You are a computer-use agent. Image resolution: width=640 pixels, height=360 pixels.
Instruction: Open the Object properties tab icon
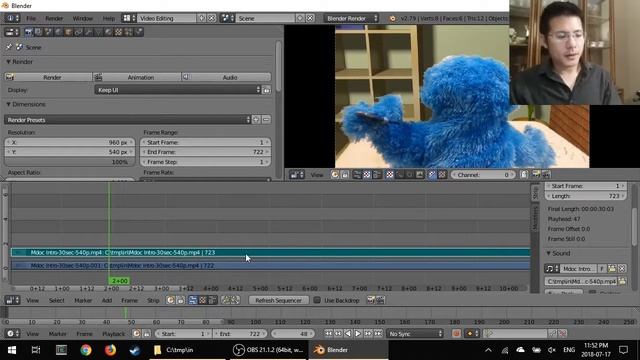[x=68, y=32]
